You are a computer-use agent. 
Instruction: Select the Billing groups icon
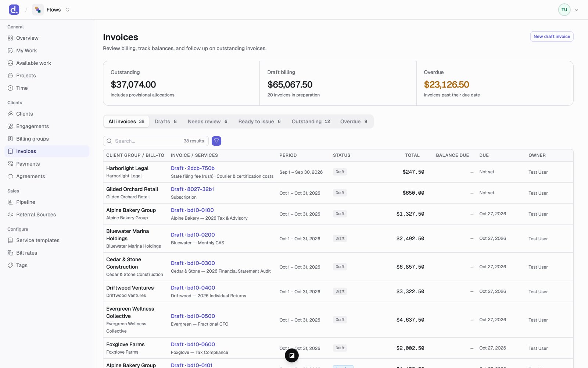(10, 139)
